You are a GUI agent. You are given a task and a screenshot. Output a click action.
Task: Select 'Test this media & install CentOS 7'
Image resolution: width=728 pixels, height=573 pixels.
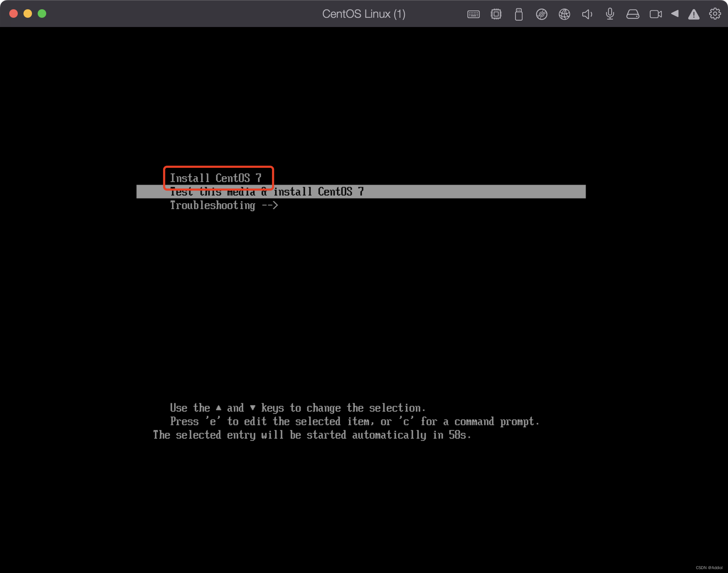click(361, 192)
